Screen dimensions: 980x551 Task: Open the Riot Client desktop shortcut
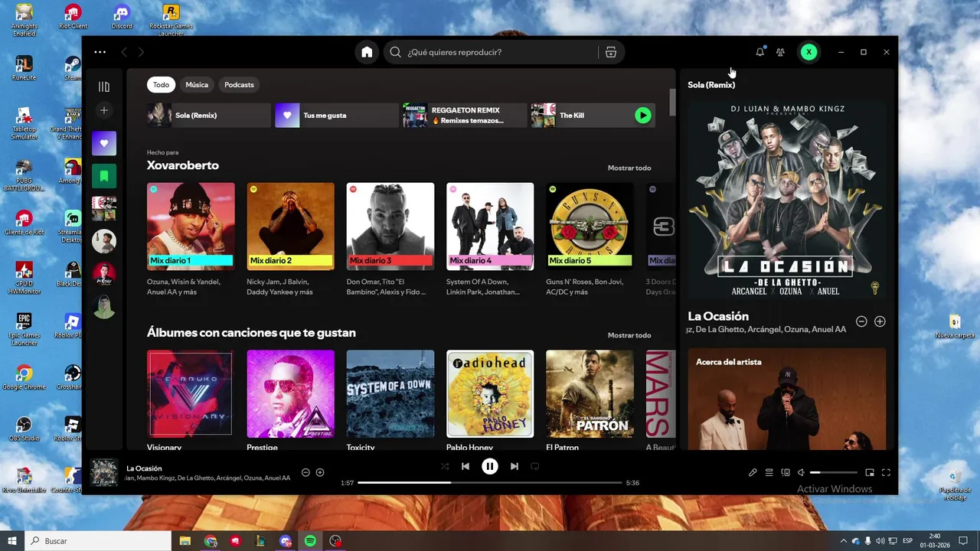click(x=73, y=17)
